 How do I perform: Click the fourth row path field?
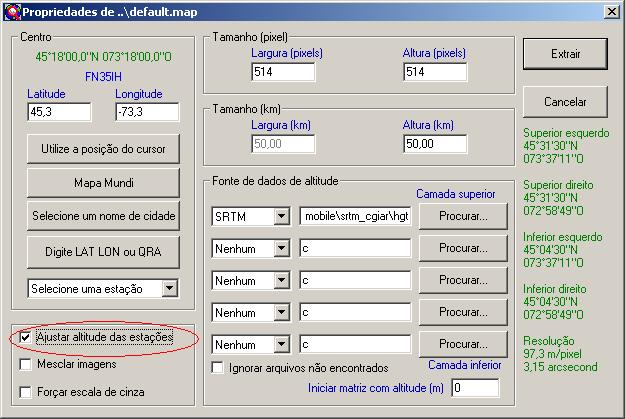point(355,312)
